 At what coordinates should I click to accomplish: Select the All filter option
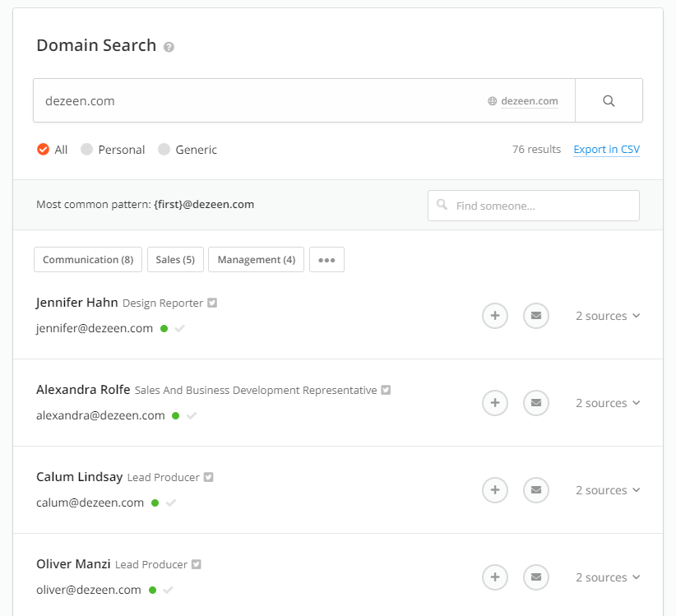tap(52, 150)
